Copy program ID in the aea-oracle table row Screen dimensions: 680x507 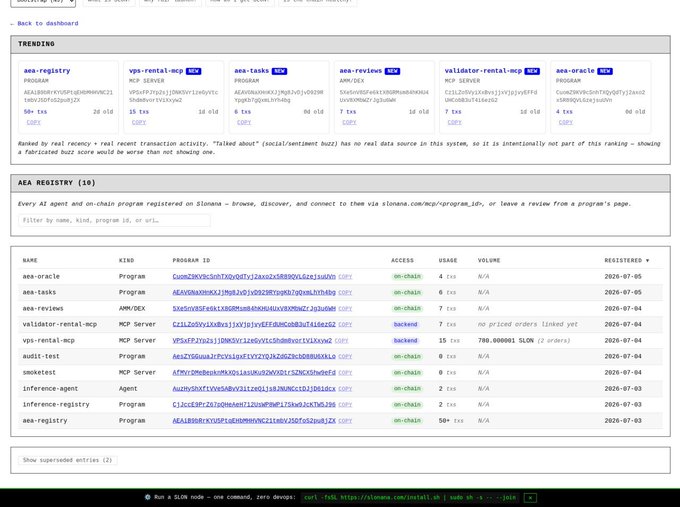pyautogui.click(x=345, y=277)
